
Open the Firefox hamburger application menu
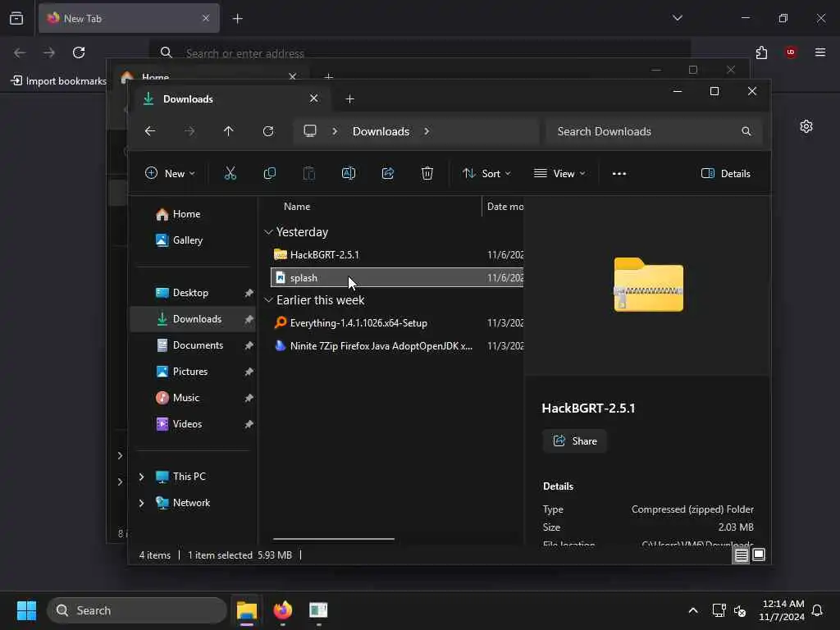[x=820, y=52]
